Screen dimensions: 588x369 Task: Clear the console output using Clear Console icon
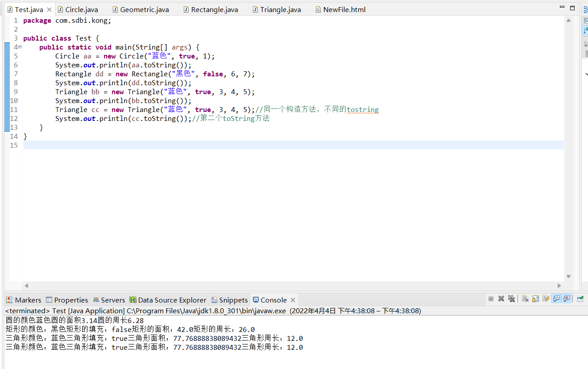(x=525, y=299)
